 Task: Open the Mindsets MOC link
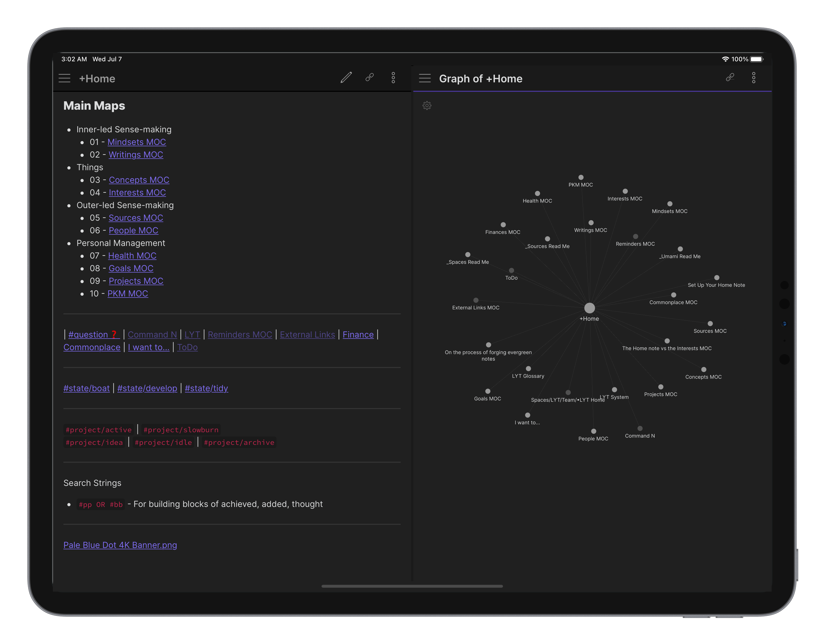tap(137, 142)
